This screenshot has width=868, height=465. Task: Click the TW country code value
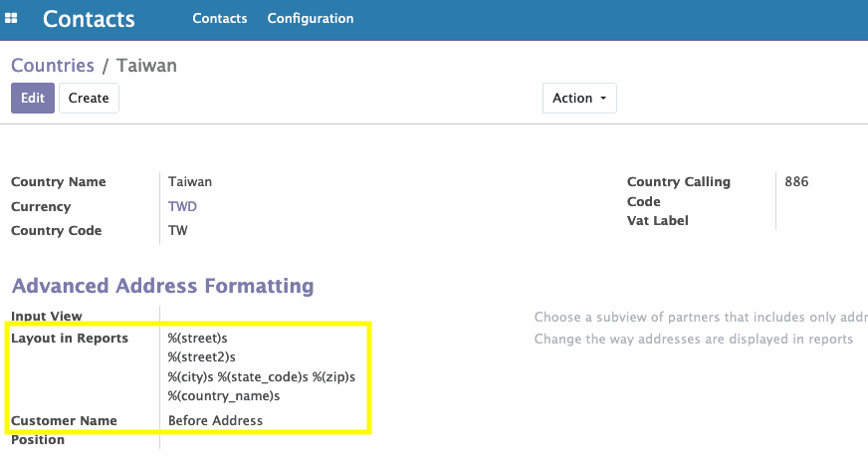click(x=178, y=230)
